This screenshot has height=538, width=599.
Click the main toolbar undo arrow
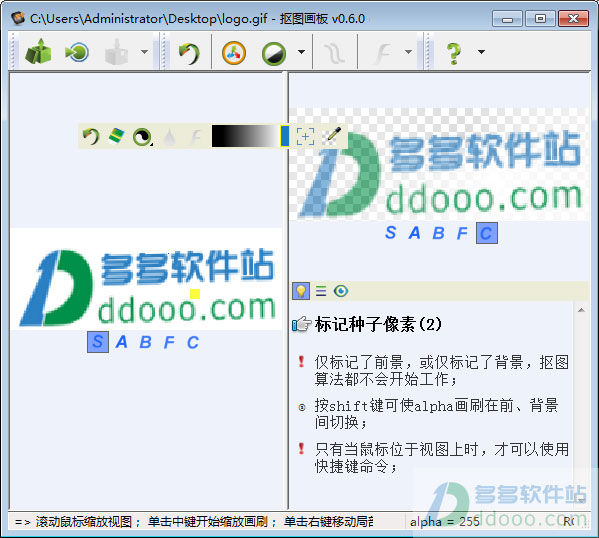tap(189, 53)
